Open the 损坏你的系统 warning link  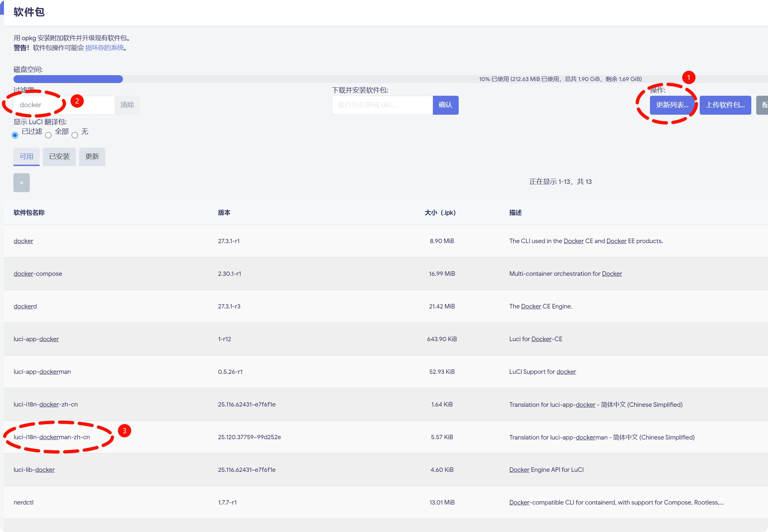pos(104,48)
